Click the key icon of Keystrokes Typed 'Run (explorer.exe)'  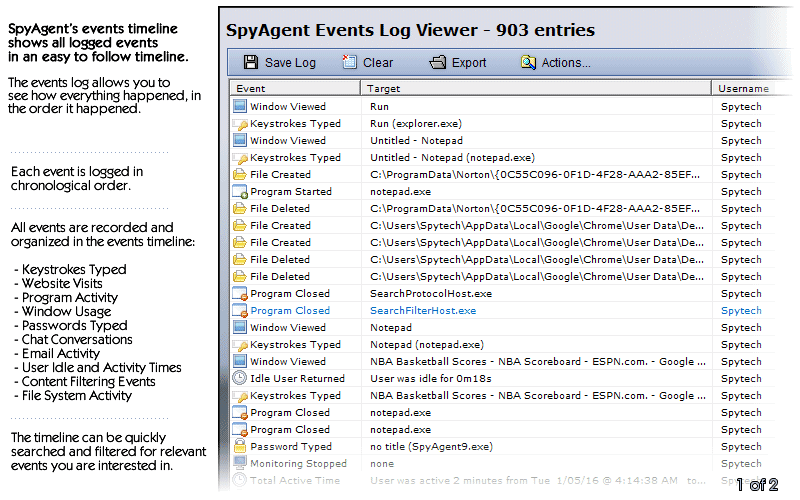(239, 123)
